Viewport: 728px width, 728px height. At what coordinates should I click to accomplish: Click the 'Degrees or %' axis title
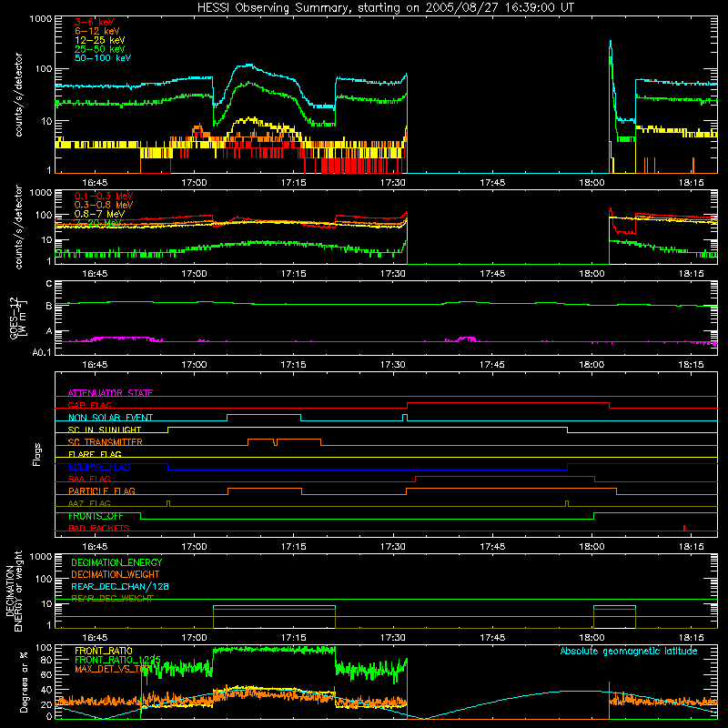pyautogui.click(x=24, y=682)
